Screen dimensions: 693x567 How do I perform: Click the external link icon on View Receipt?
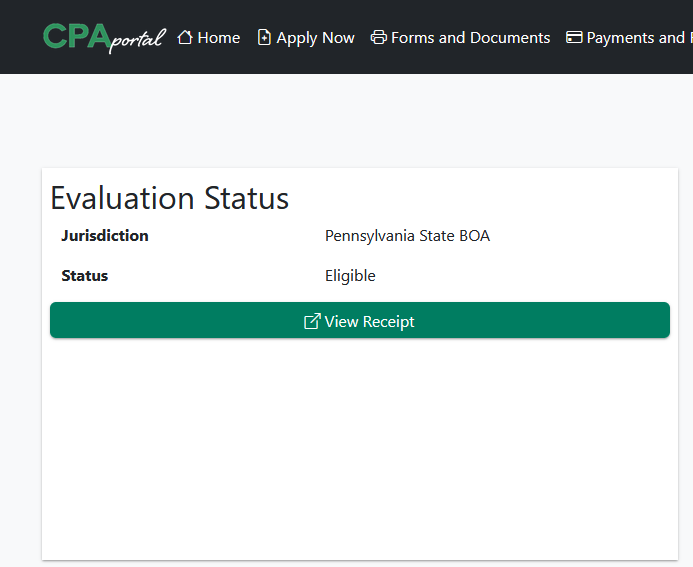point(312,321)
